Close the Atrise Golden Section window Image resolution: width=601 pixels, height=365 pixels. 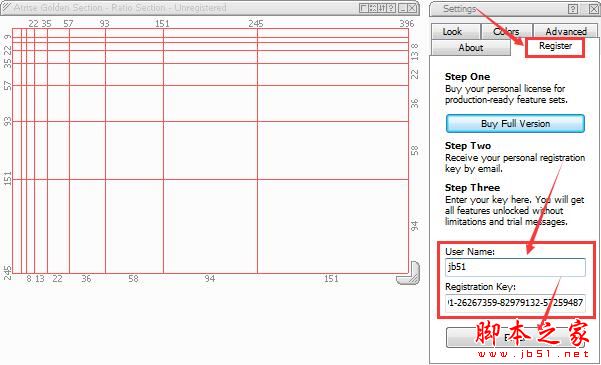412,8
